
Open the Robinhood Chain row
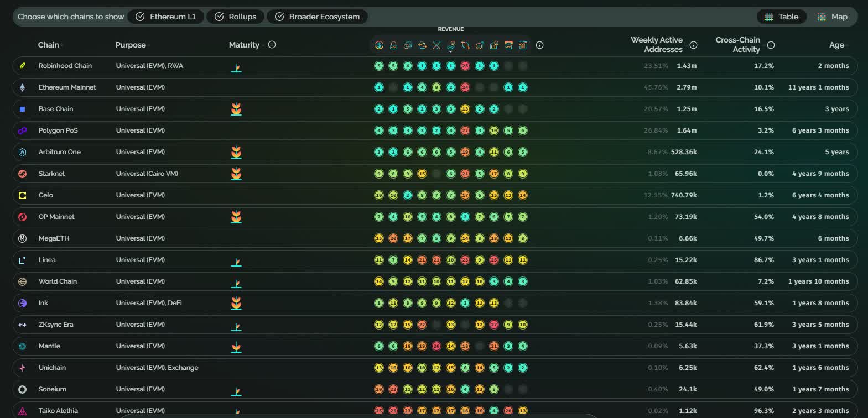coord(435,66)
